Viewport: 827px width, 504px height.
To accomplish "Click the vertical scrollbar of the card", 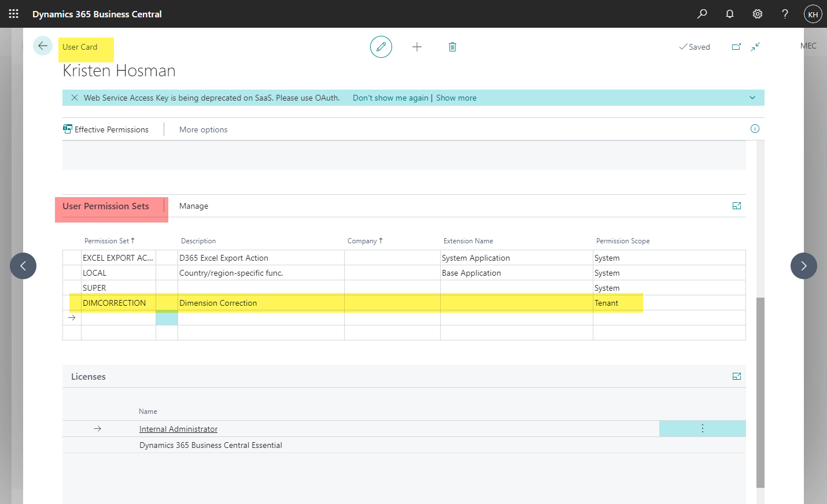I will click(x=760, y=393).
